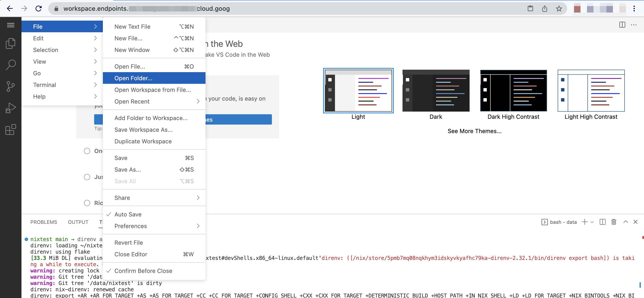Screen dimensions: 644x298
Task: Open new terminal profile dropdown arrow
Action: 592,222
